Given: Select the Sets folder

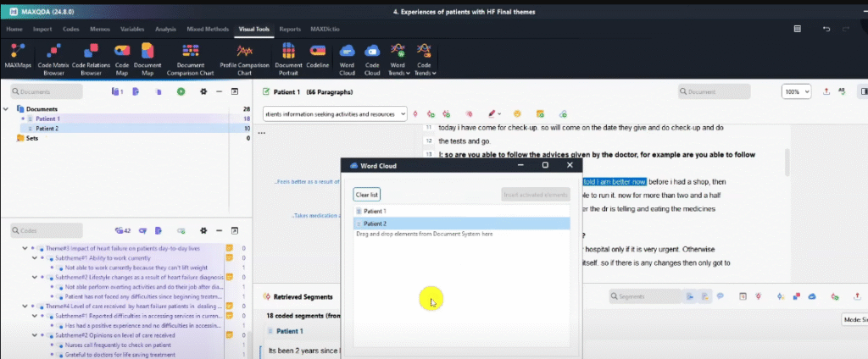Looking at the screenshot, I should 32,138.
